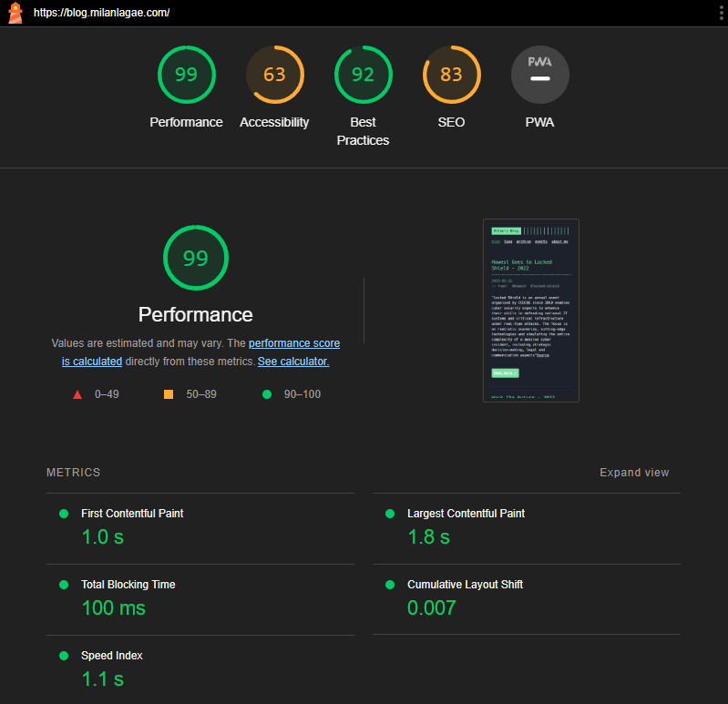
Task: Jump to PWA category gauge
Action: [540, 75]
